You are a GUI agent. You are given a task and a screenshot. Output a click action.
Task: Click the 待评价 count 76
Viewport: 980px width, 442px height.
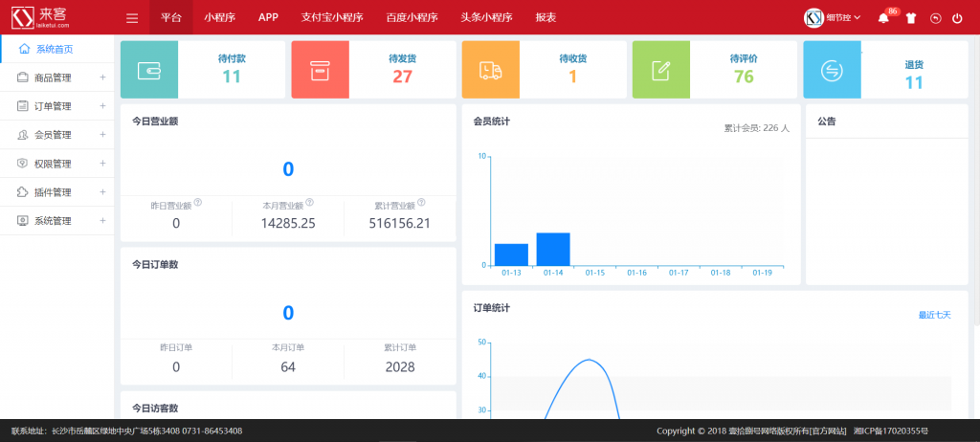pyautogui.click(x=744, y=77)
